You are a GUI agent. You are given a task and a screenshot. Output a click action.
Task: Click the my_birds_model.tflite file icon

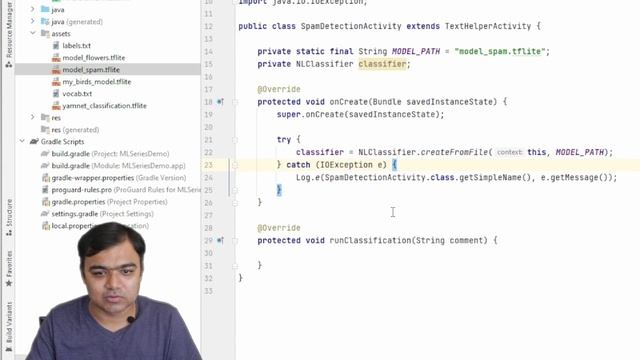point(56,82)
